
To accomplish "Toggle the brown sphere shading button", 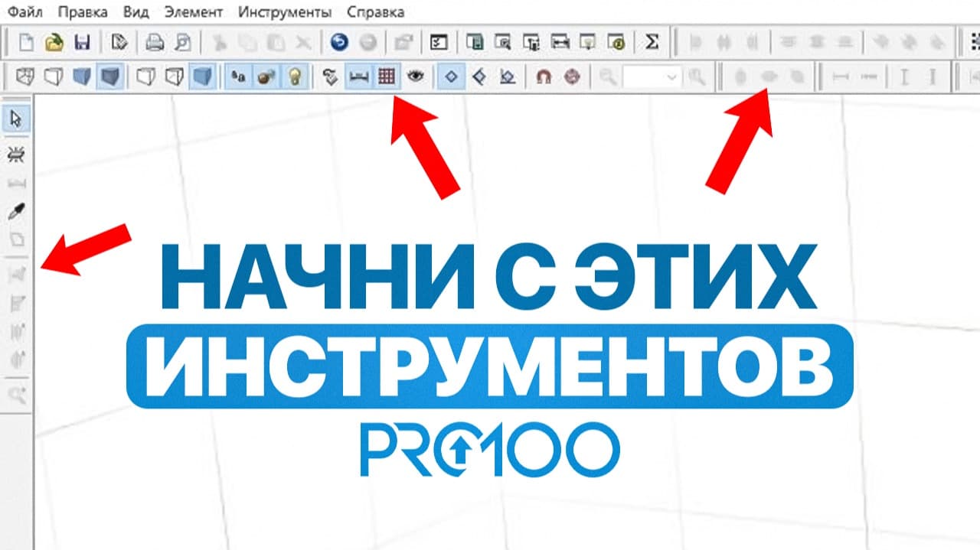I will (266, 76).
